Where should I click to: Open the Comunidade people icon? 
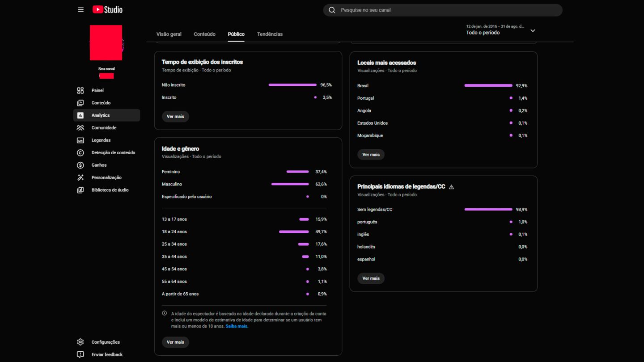click(x=80, y=128)
